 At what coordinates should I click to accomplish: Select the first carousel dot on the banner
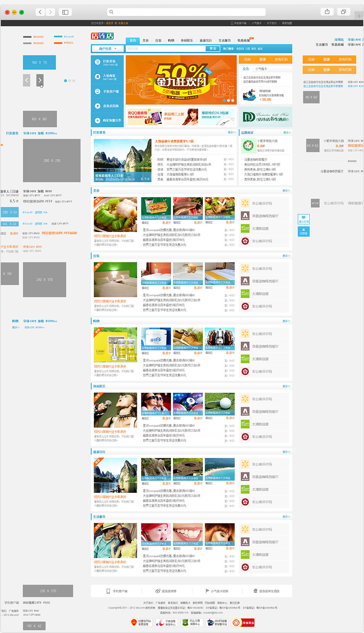pos(224,100)
